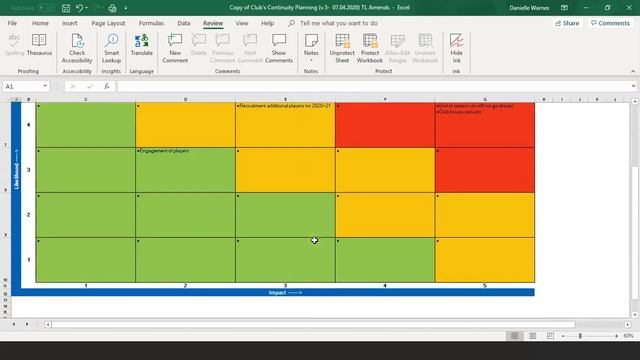Customize Quick Access Toolbar dropdown

click(x=126, y=8)
